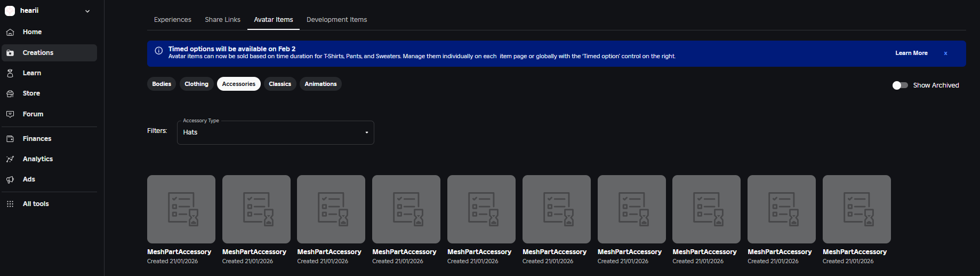Screen dimensions: 980x276
Task: Open All tools in the sidebar
Action: tap(49, 204)
